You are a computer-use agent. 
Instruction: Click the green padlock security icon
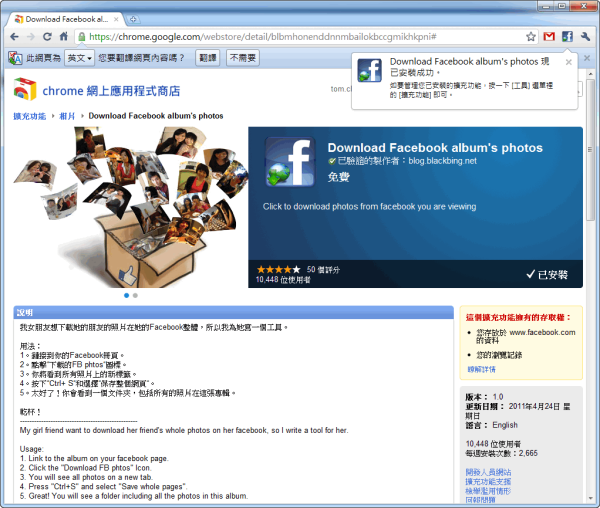[x=82, y=37]
